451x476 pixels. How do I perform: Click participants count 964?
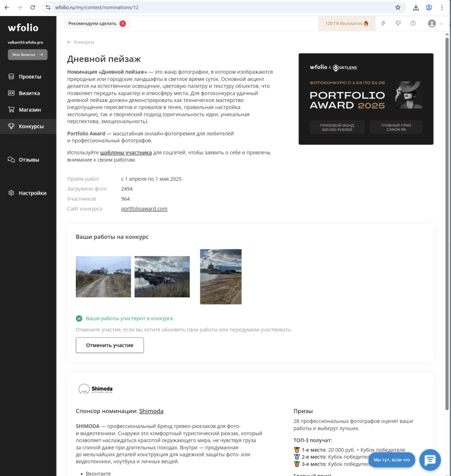pos(125,199)
